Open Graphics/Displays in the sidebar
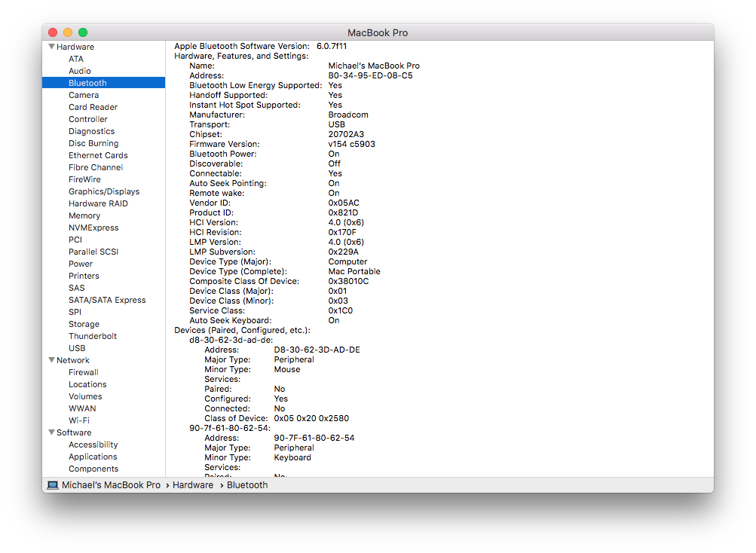Viewport: 756px width, 553px height. point(104,191)
